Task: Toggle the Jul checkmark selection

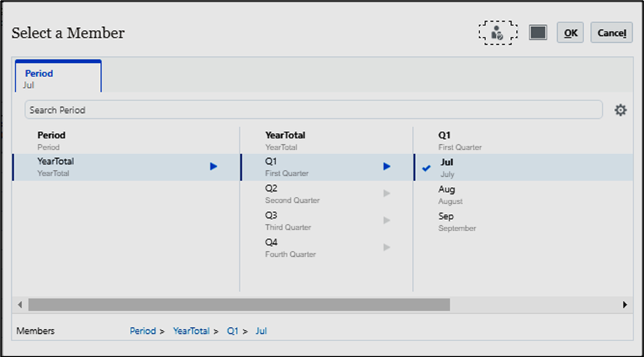Action: click(426, 168)
